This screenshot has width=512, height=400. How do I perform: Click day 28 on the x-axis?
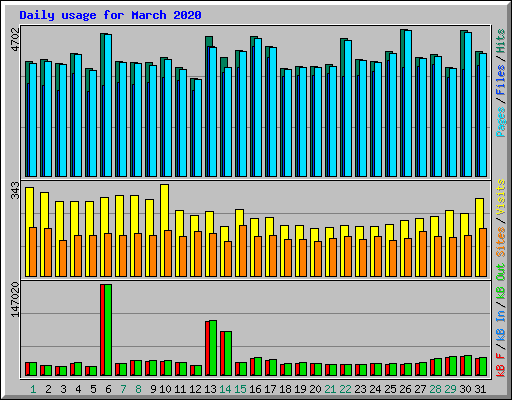click(x=435, y=389)
